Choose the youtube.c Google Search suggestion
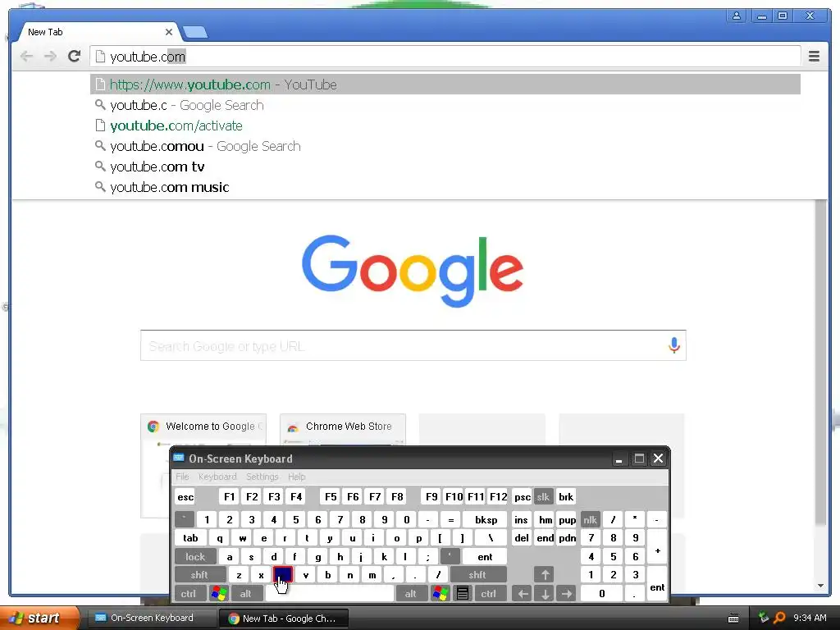 point(445,105)
